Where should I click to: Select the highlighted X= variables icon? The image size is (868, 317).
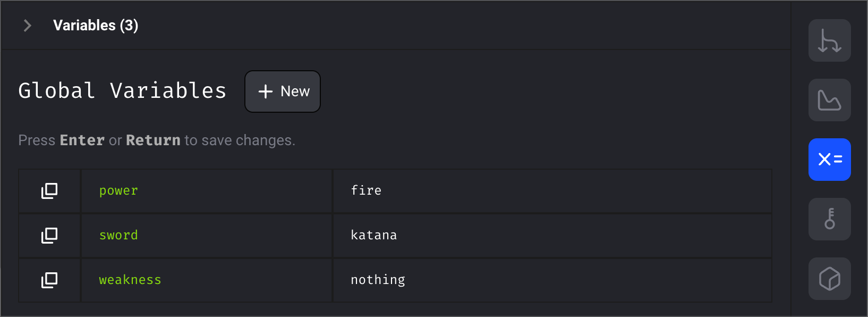click(x=830, y=160)
